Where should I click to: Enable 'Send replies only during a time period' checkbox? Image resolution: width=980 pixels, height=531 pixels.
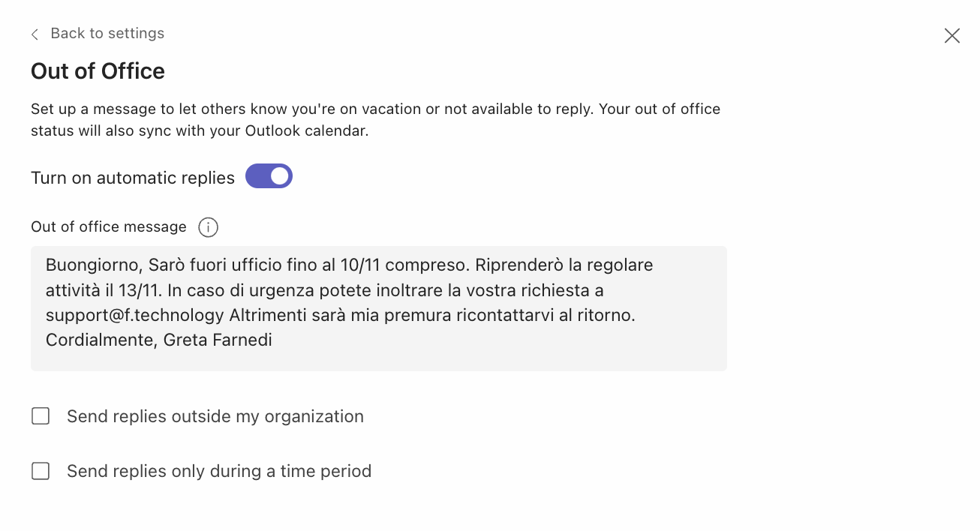(x=41, y=471)
